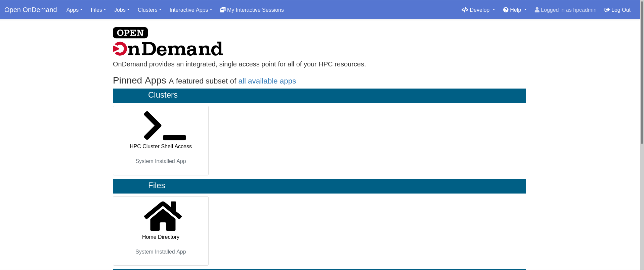Click the page vertical scrollbar thumb
644x270 pixels.
pos(642,72)
